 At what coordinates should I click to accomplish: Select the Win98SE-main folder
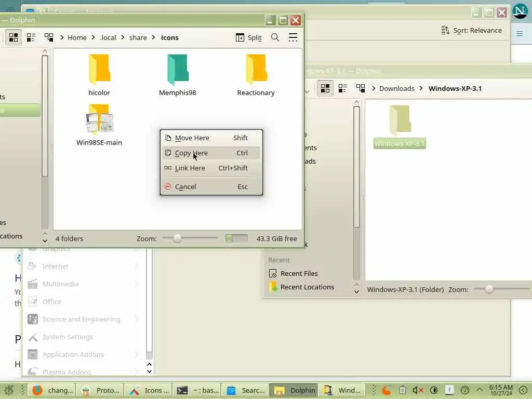click(99, 125)
